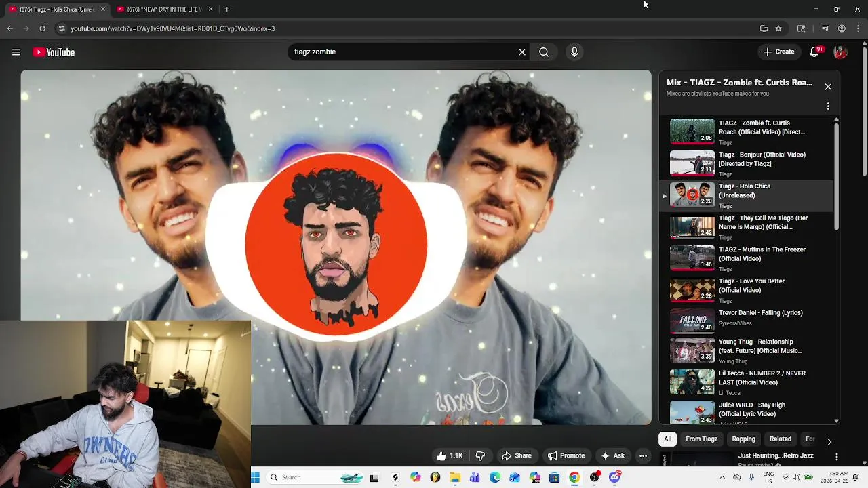
Task: Open File Explorer from the taskbar
Action: tap(455, 477)
